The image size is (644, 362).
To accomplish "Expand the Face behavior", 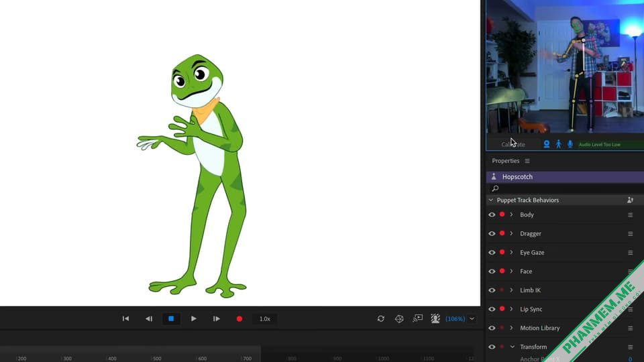I will [x=511, y=271].
